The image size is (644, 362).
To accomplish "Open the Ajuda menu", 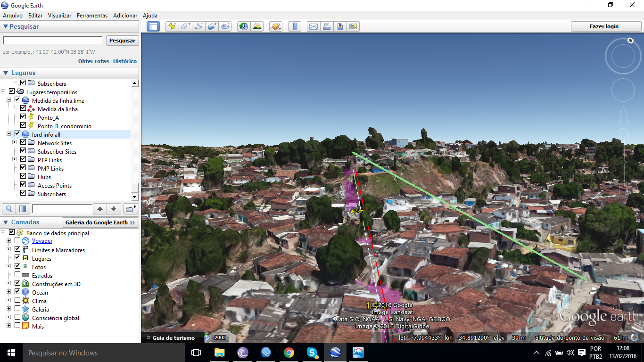I will tap(150, 16).
